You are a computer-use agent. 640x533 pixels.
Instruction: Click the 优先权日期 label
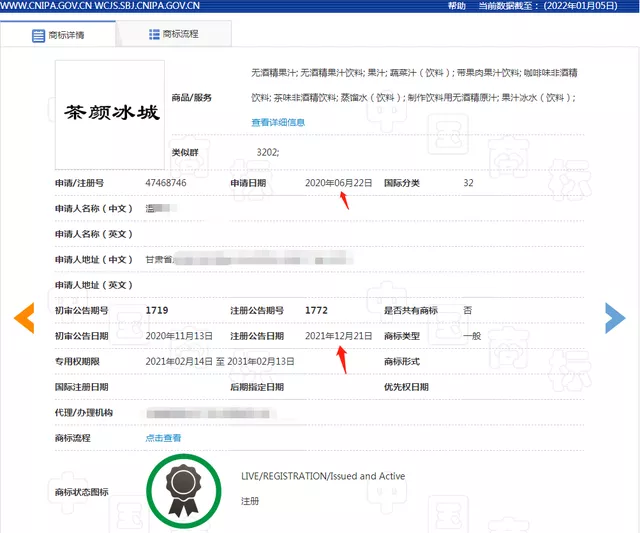pos(406,387)
